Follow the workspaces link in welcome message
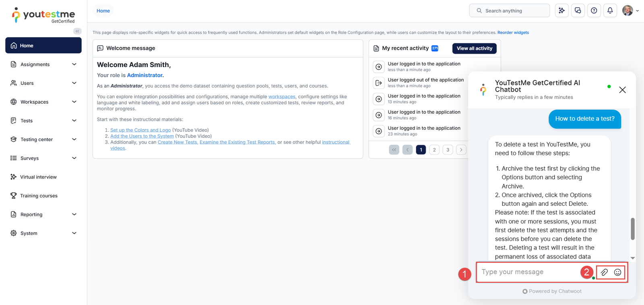 (x=282, y=97)
